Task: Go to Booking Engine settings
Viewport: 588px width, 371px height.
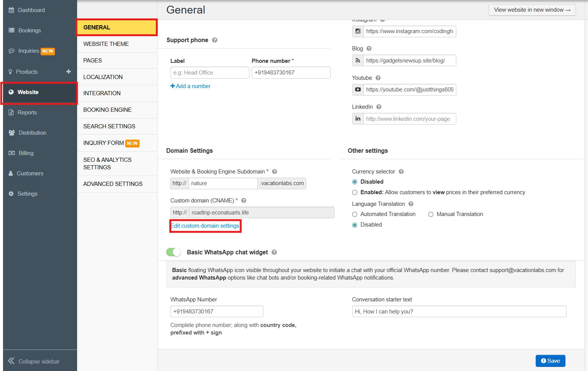Action: (x=108, y=110)
